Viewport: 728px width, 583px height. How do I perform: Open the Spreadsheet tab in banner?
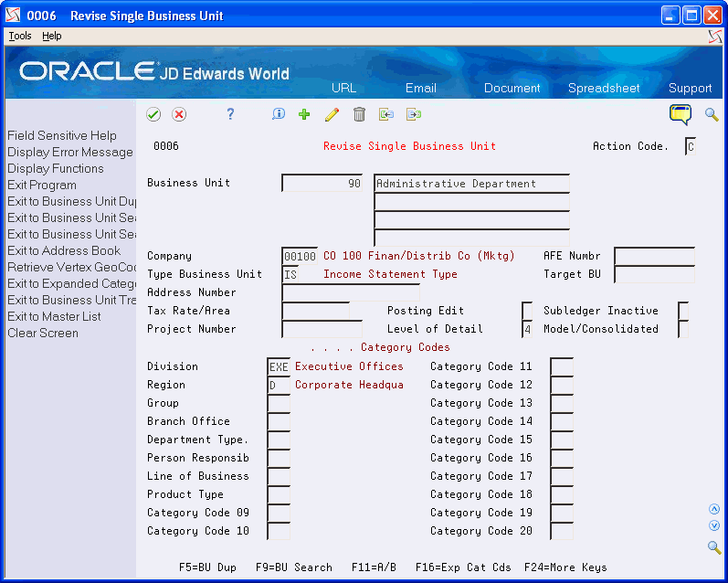coord(604,89)
